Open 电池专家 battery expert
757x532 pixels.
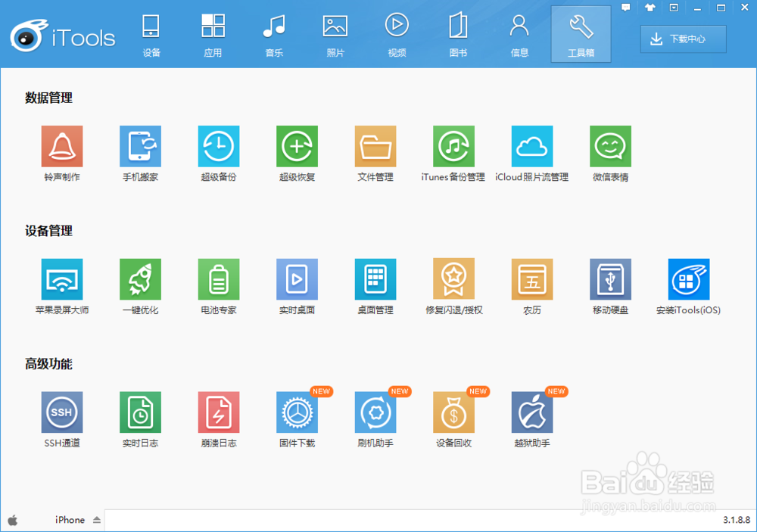pyautogui.click(x=219, y=279)
